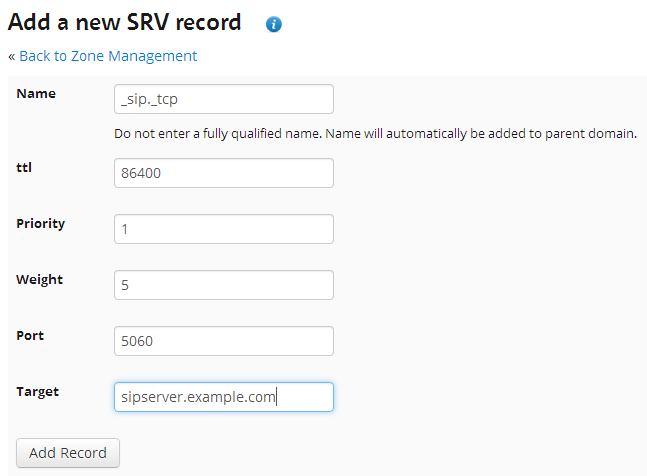Click the « symbol before the back link
The height and width of the screenshot is (476, 647).
[x=12, y=57]
